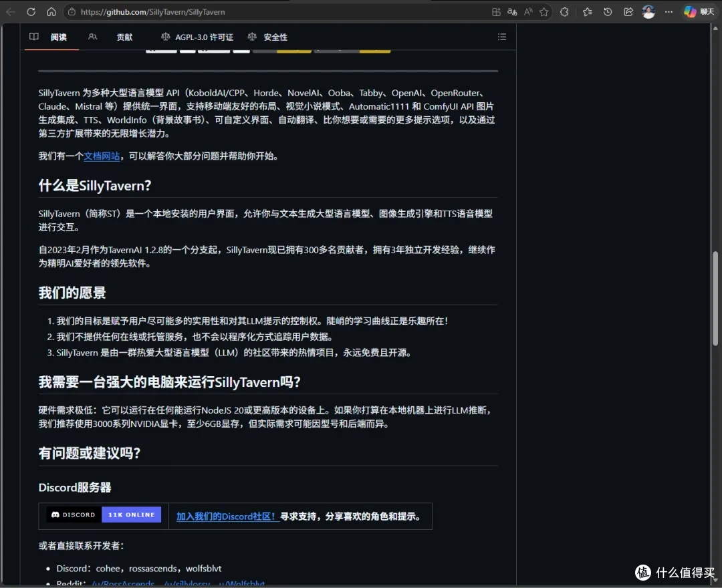Click scale icon beside 安全性
Screen dimensions: 722x588
[x=252, y=37]
